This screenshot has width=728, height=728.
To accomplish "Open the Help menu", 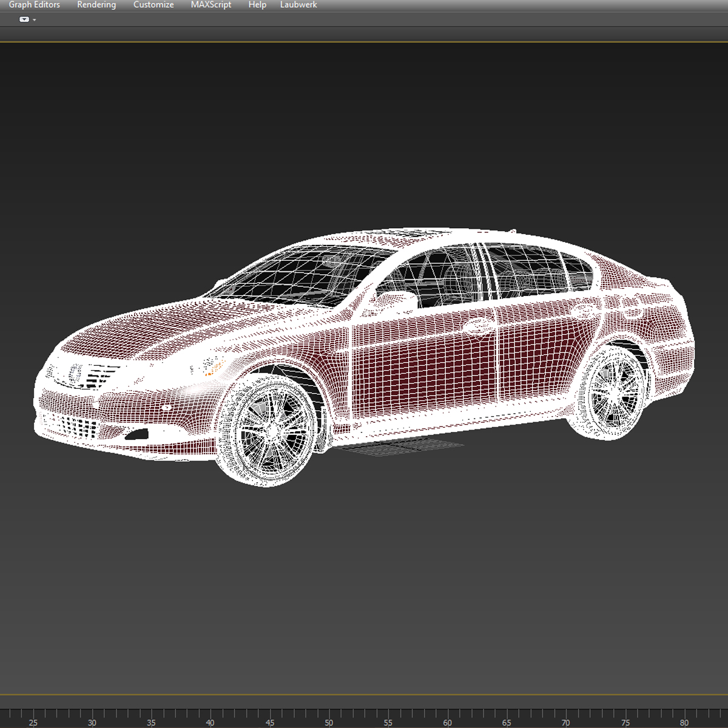I will [257, 5].
